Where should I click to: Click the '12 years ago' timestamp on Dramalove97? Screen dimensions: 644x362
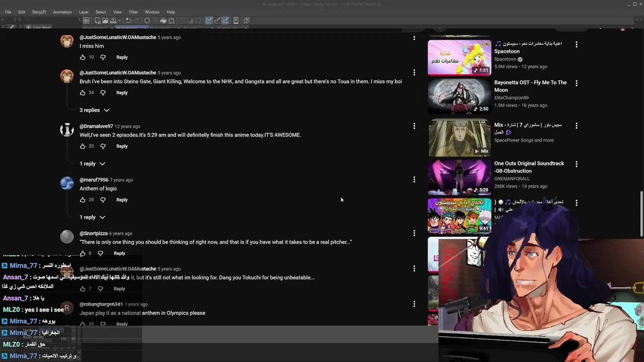coord(127,127)
